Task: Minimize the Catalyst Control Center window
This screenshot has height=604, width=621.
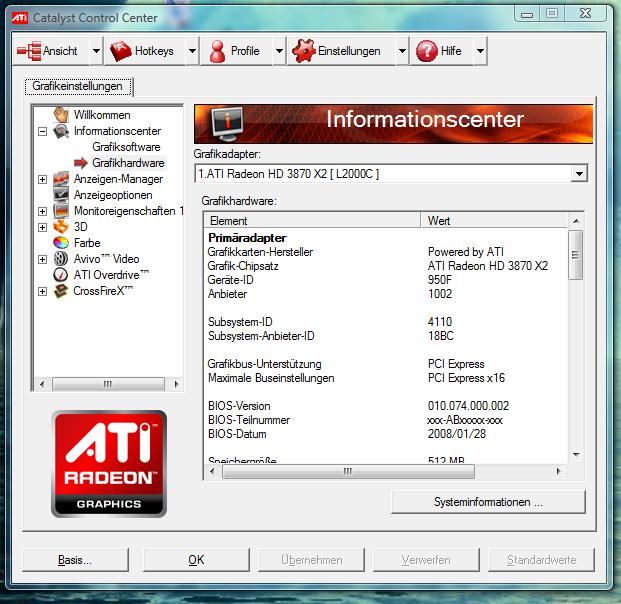Action: click(x=527, y=14)
